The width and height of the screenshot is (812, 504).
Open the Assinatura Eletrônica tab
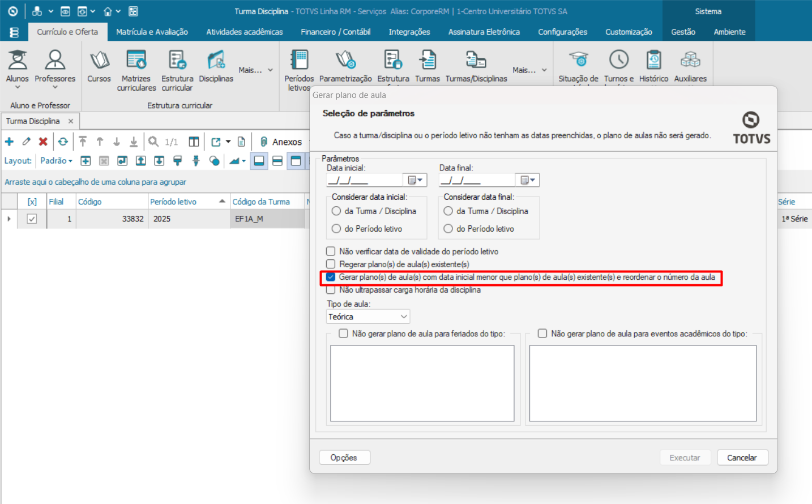point(484,32)
